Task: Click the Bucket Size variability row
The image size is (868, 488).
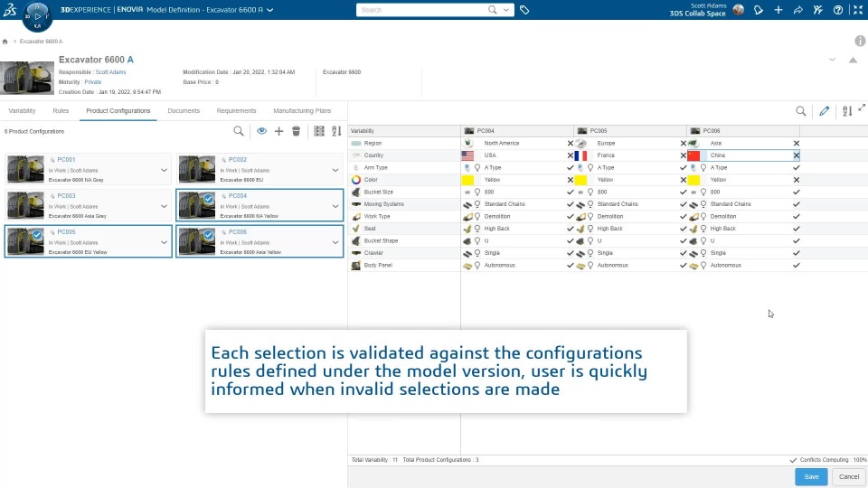Action: (404, 192)
